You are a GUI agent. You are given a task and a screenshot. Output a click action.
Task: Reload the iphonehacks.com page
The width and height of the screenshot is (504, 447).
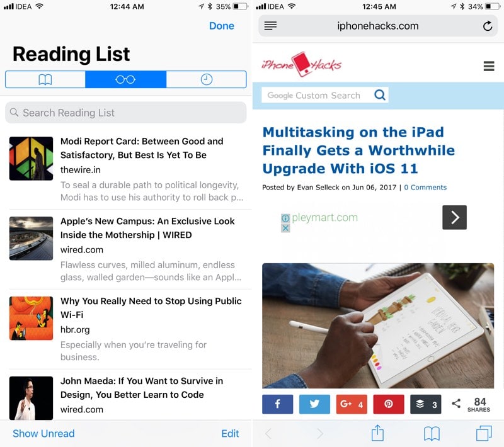[x=487, y=26]
